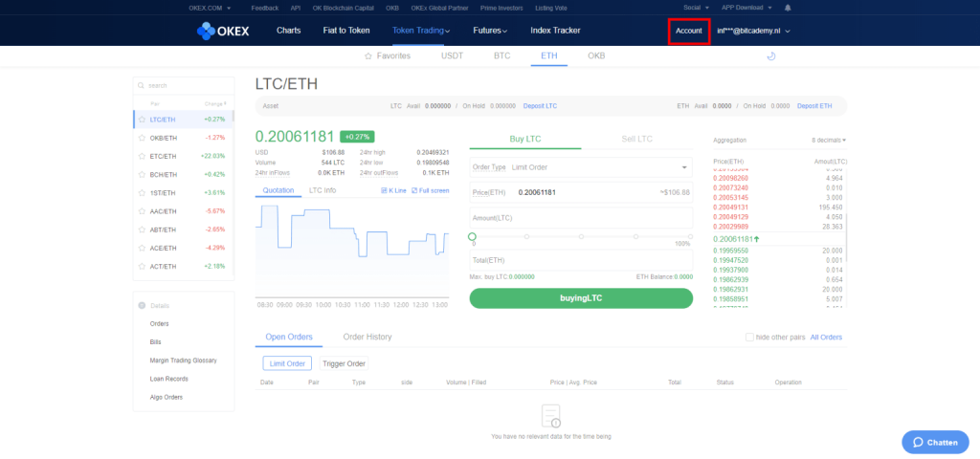Expand the APP Download dropdown
The width and height of the screenshot is (980, 459).
(746, 8)
